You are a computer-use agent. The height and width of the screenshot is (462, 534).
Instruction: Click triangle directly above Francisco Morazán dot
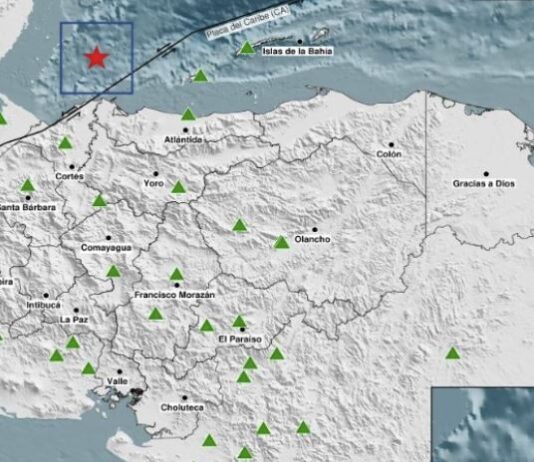point(176,274)
